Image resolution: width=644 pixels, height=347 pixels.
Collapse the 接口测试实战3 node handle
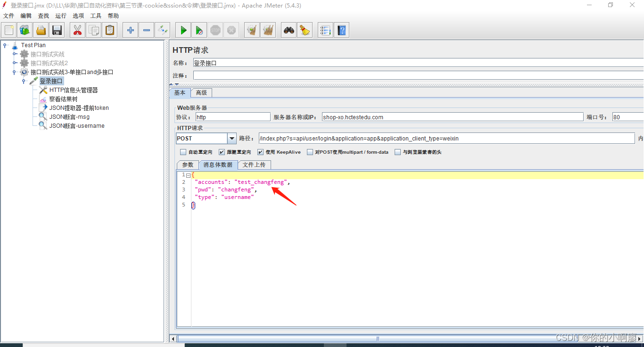tap(15, 72)
